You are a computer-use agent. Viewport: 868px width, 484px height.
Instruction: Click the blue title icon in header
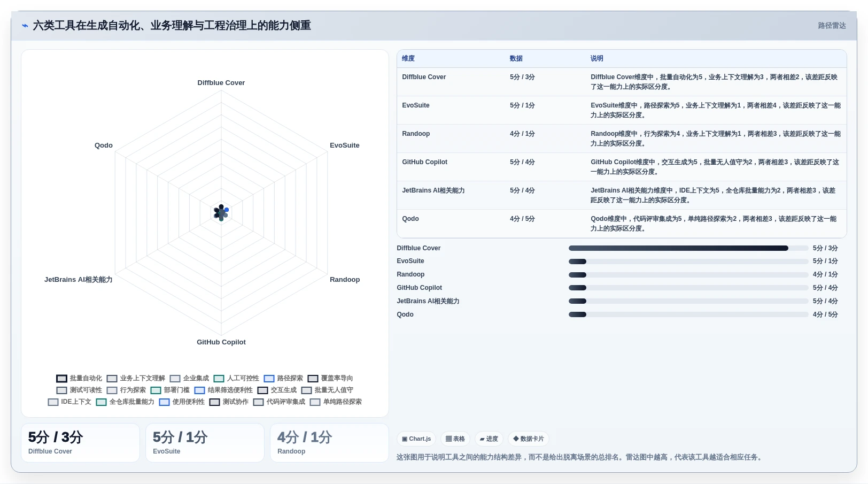(x=25, y=26)
